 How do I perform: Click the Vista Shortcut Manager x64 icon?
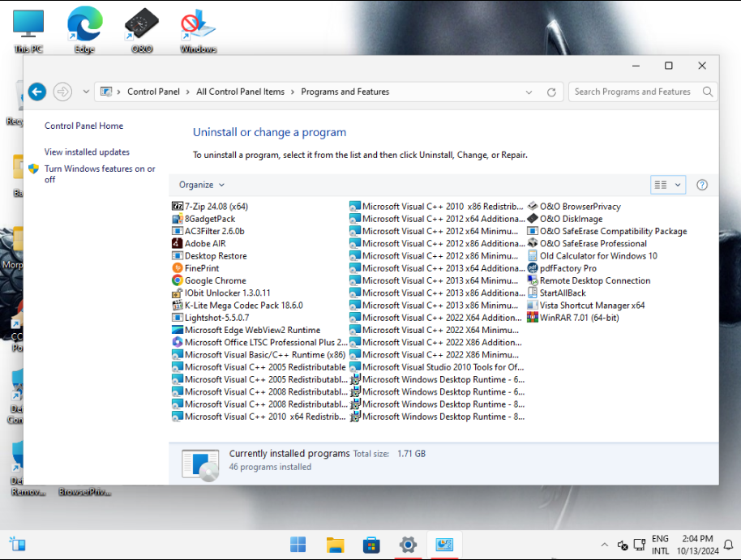pyautogui.click(x=533, y=306)
